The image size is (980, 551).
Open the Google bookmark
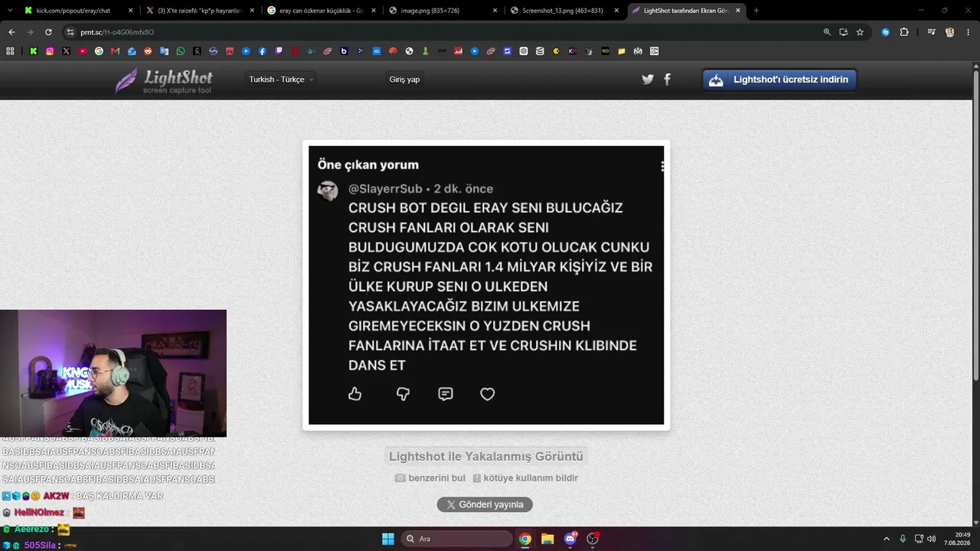click(x=99, y=51)
